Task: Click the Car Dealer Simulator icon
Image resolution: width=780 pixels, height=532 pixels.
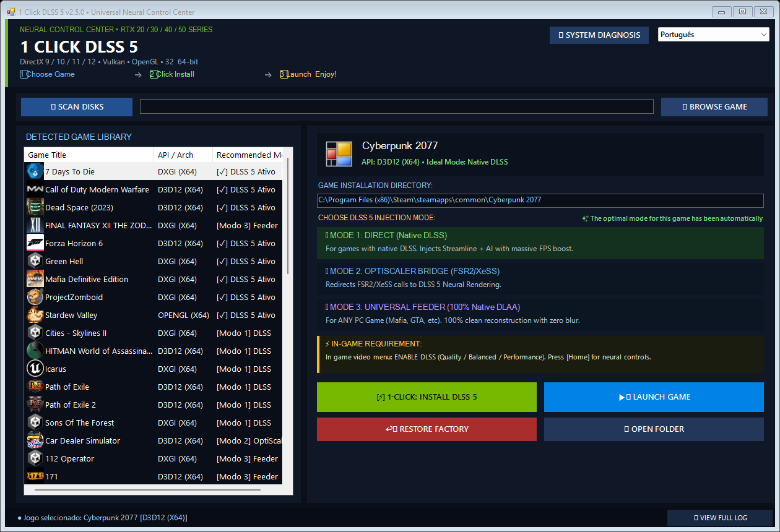Action: 35,440
